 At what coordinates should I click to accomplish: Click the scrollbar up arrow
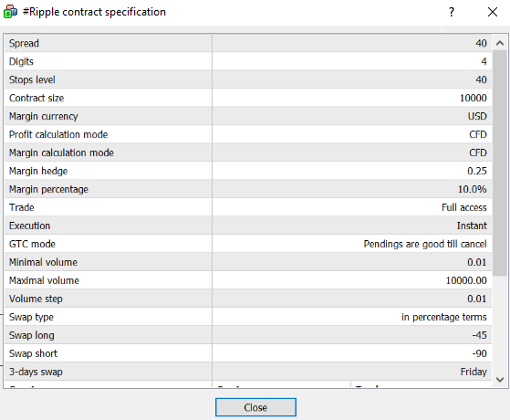coord(500,43)
